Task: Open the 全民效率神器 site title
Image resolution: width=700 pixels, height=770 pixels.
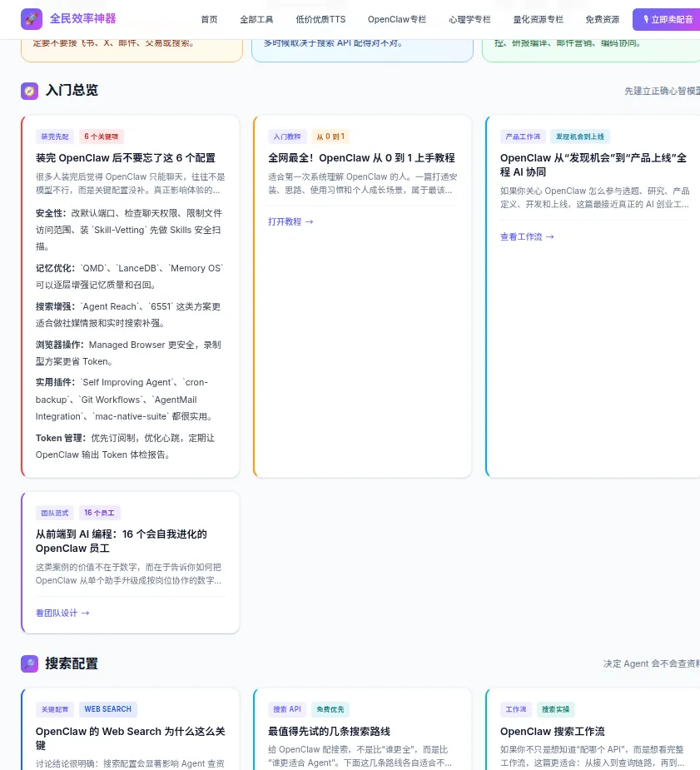Action: point(82,19)
